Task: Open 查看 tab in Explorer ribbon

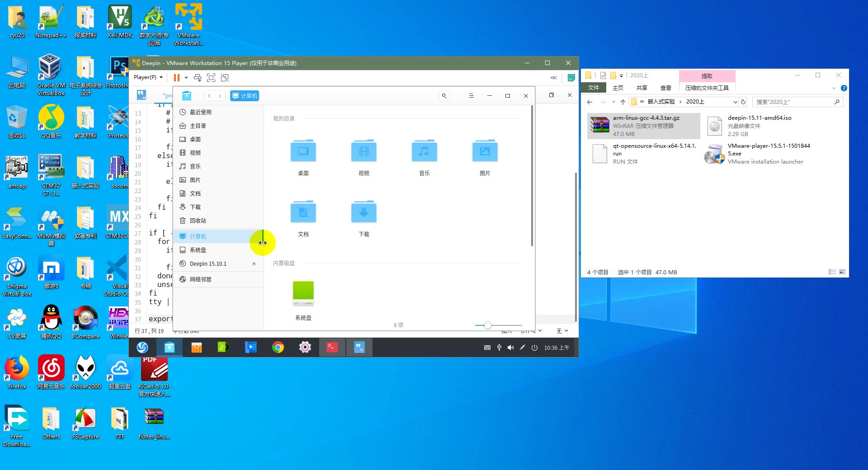Action: click(x=665, y=88)
